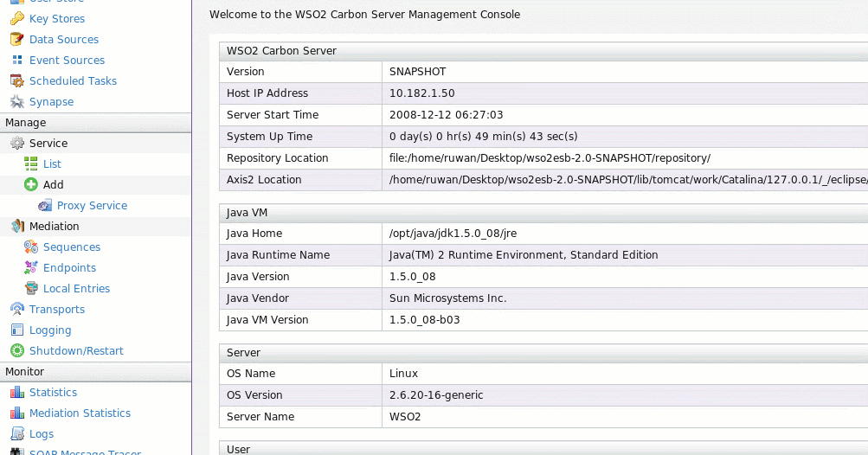
Task: Click the Java Runtime Name value
Action: click(x=524, y=254)
